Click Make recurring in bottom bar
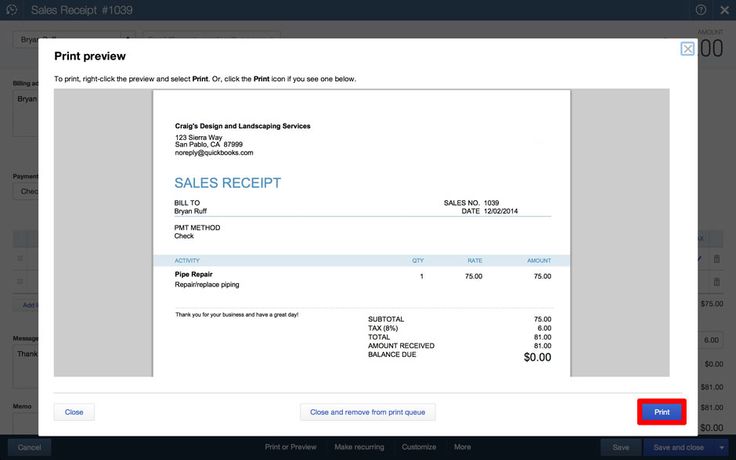Image resolution: width=736 pixels, height=460 pixels. click(359, 447)
